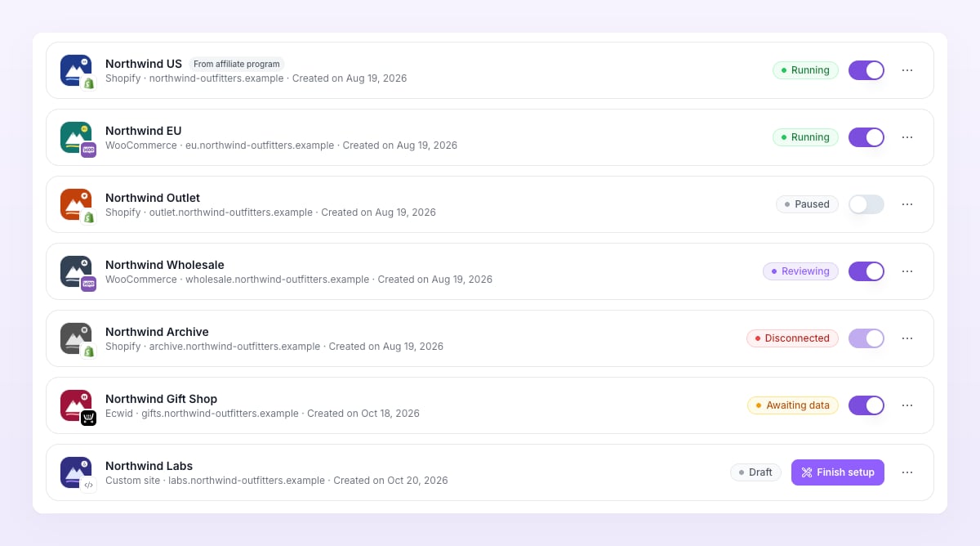This screenshot has height=546, width=980.
Task: Turn off the Northwind EU switch
Action: (866, 137)
